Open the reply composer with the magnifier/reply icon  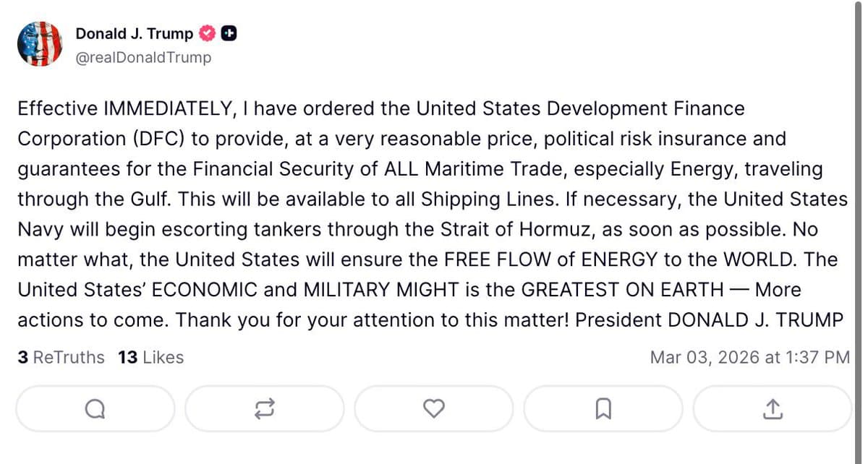tap(95, 408)
